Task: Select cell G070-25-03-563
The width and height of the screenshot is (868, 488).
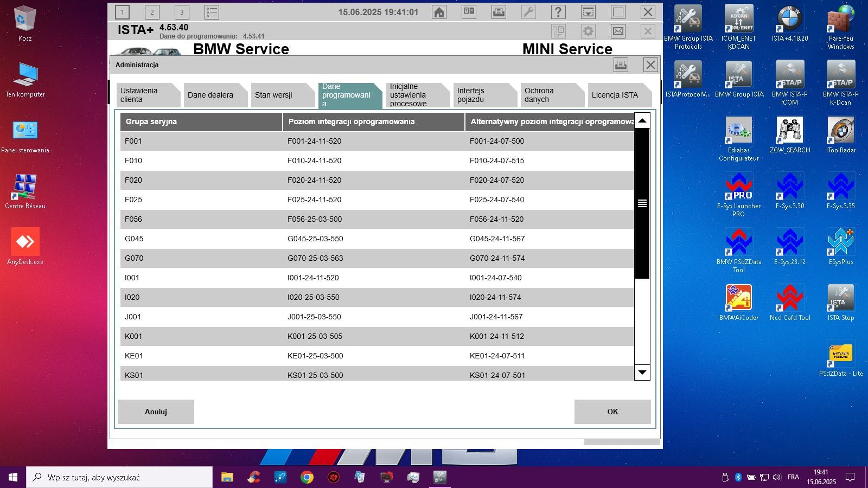Action: tap(315, 258)
